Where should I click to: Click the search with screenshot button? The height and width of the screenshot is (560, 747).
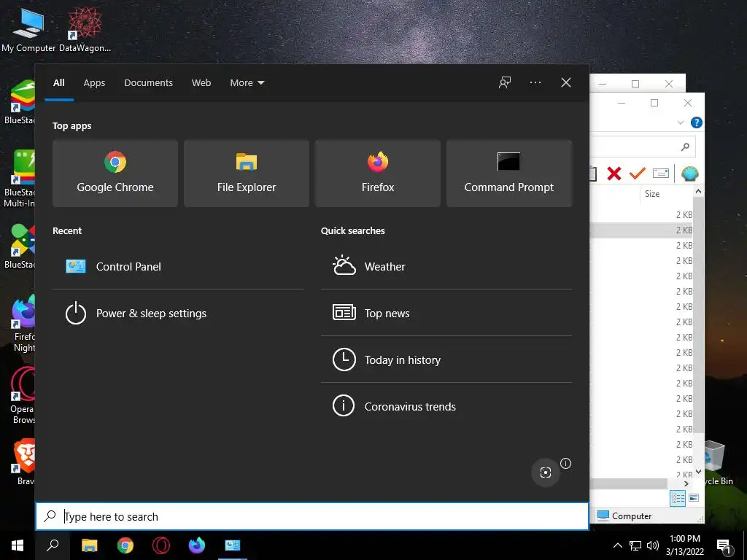tap(546, 472)
